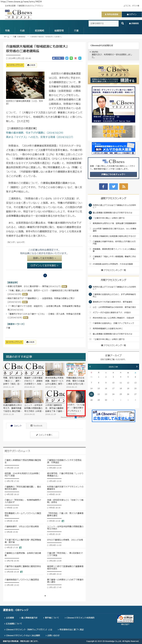The image size is (142, 644).
Task: Select the 経営戦略 navigation menu item
Action: [39, 30]
